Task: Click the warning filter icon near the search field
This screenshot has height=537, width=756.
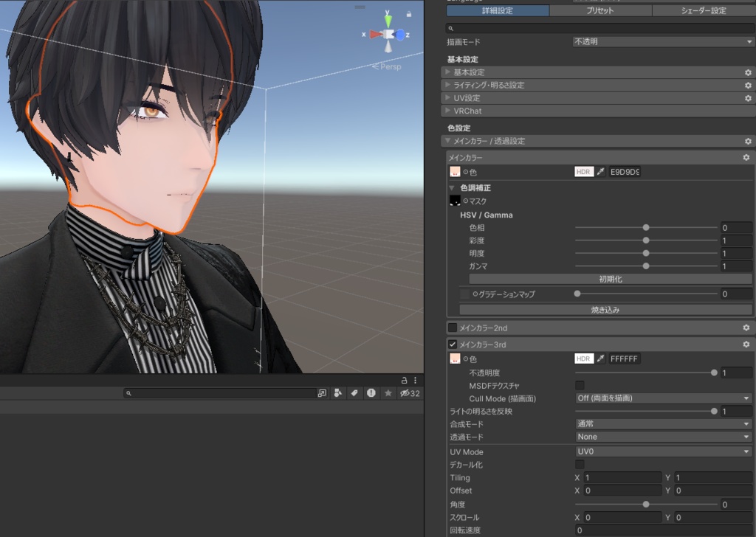Action: (371, 393)
